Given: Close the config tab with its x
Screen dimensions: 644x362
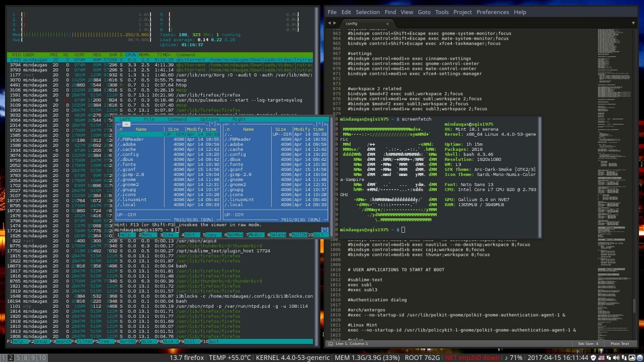Looking at the screenshot, I should tap(387, 23).
